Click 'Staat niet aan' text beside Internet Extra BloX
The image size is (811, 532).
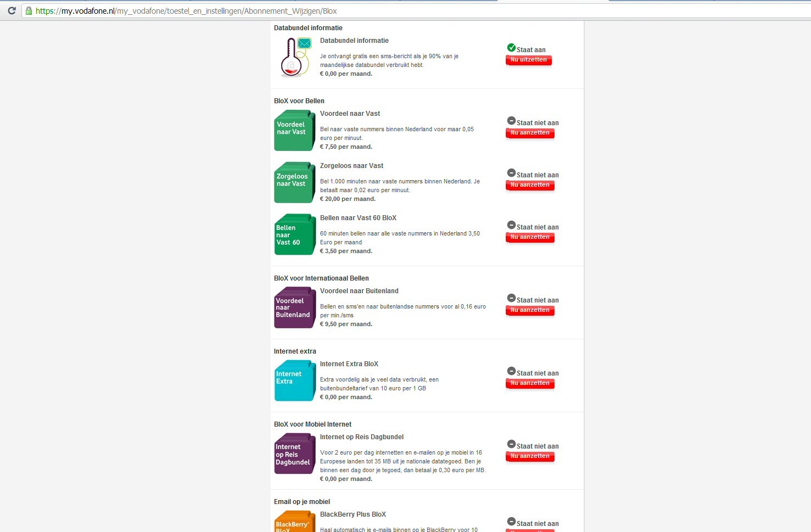[538, 373]
